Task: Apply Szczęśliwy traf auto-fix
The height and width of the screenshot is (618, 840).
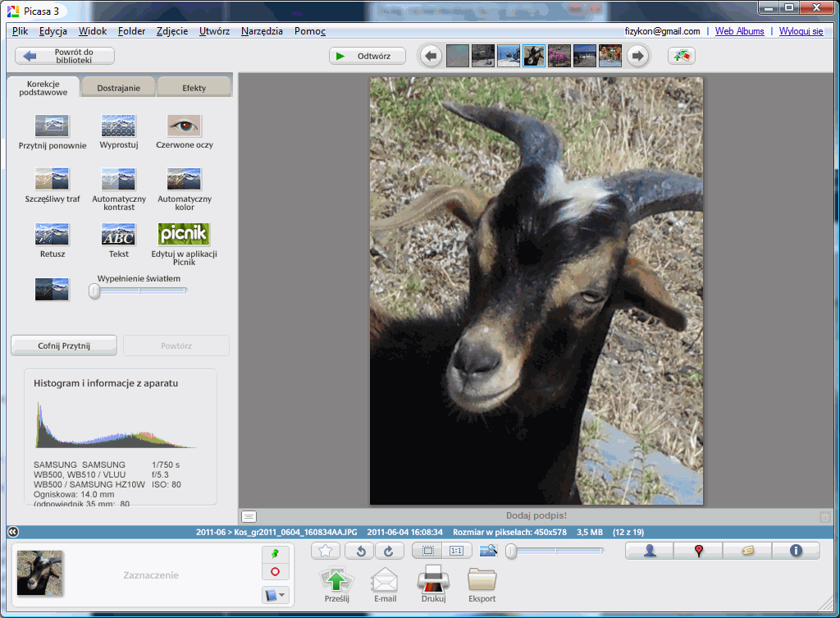Action: [x=52, y=179]
